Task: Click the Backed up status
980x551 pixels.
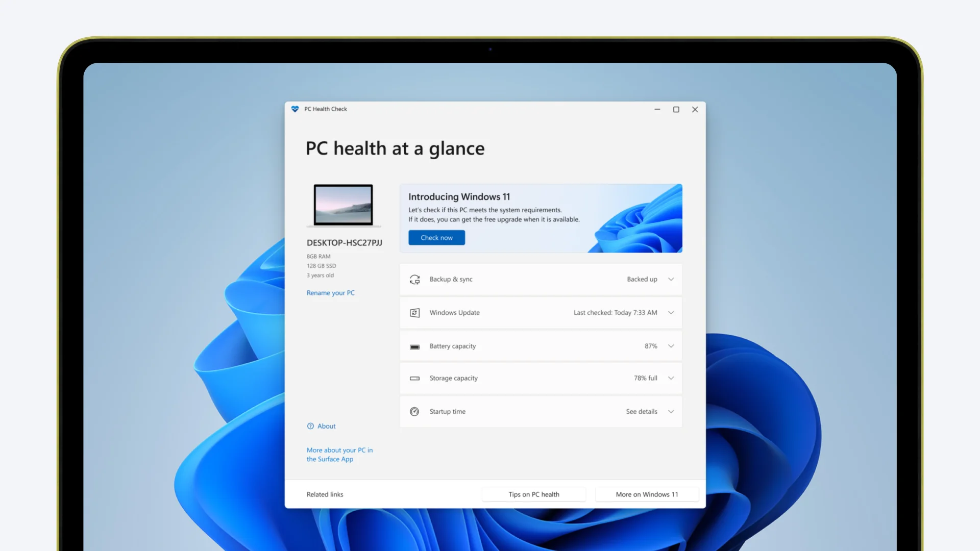Action: pyautogui.click(x=642, y=279)
